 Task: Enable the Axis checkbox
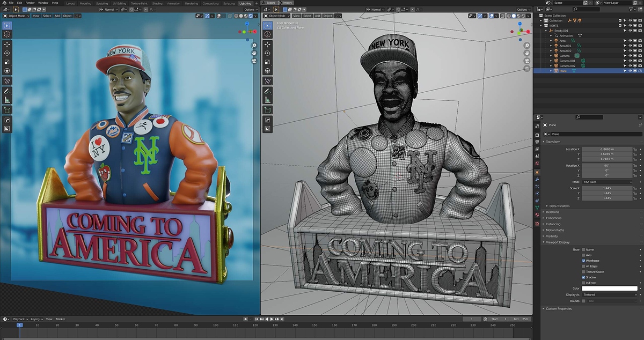[584, 255]
